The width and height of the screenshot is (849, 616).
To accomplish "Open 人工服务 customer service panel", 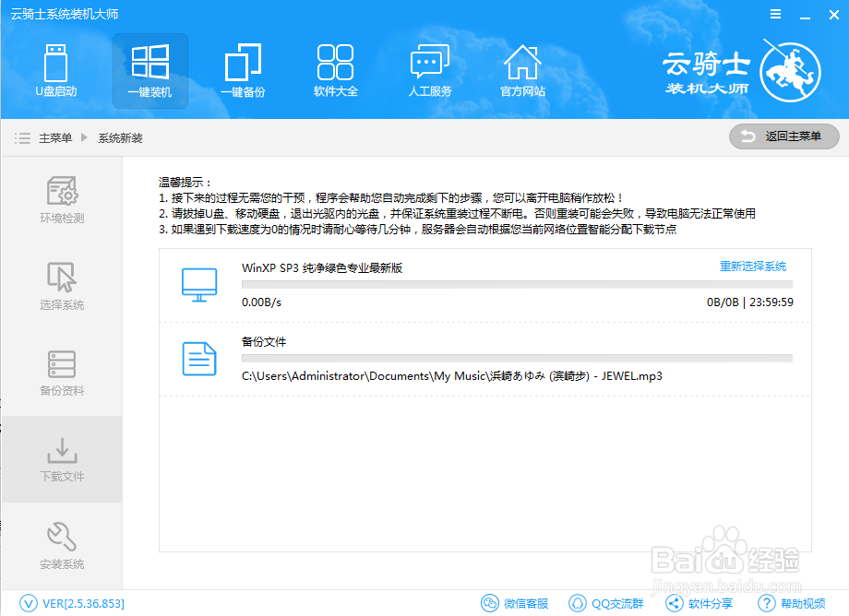I will [428, 71].
